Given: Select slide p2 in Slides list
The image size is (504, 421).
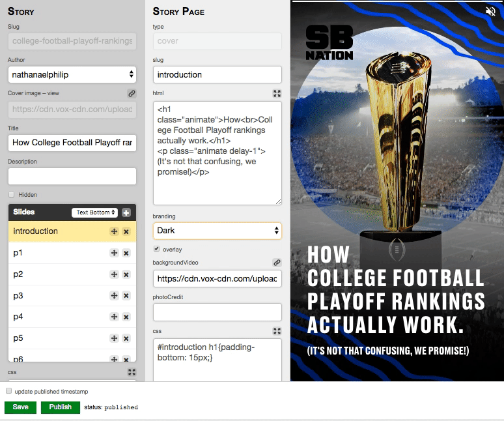Looking at the screenshot, I should click(x=52, y=274).
